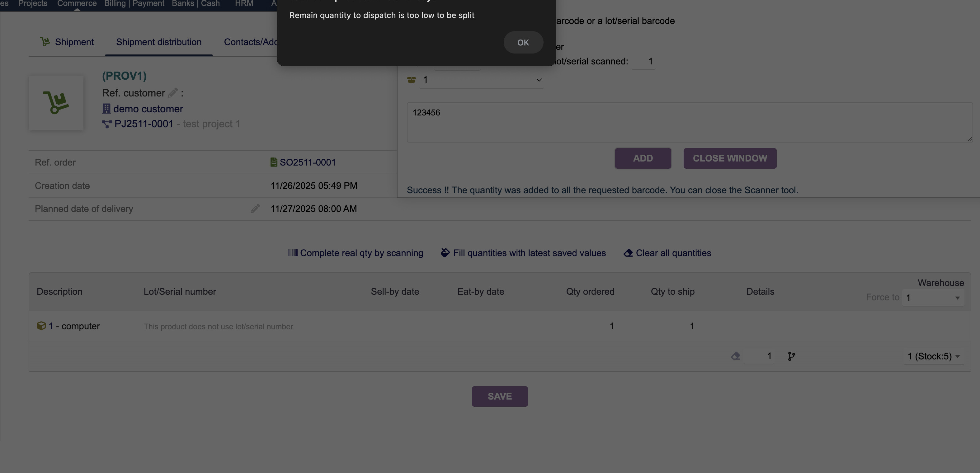Open the 1 (Stock:5) warehouse dropdown

pos(934,356)
